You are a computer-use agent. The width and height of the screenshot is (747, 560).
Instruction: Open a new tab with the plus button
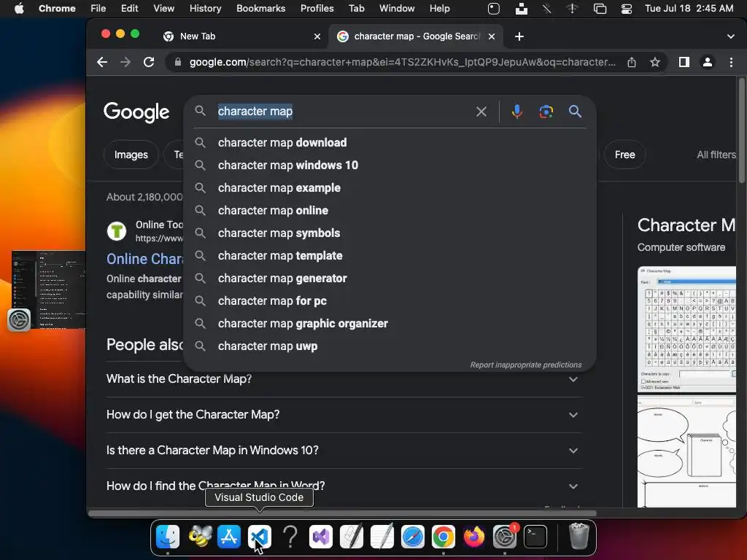click(x=519, y=36)
